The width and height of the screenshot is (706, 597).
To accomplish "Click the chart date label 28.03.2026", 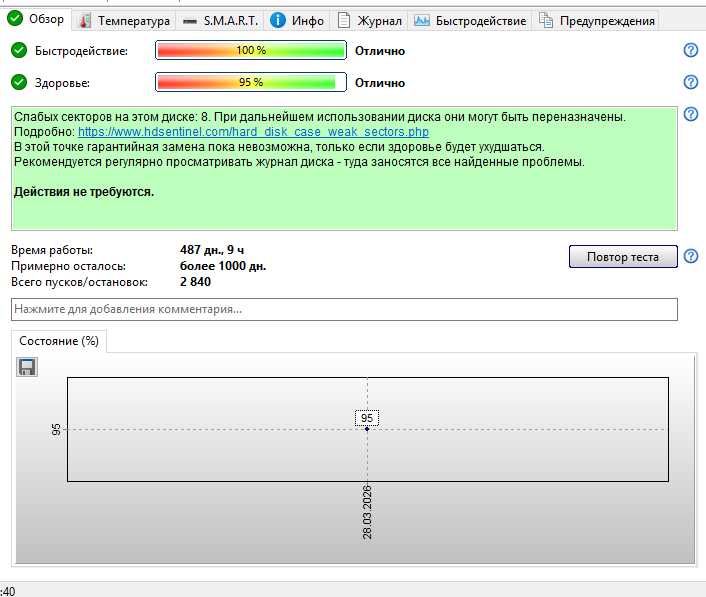I will (367, 512).
